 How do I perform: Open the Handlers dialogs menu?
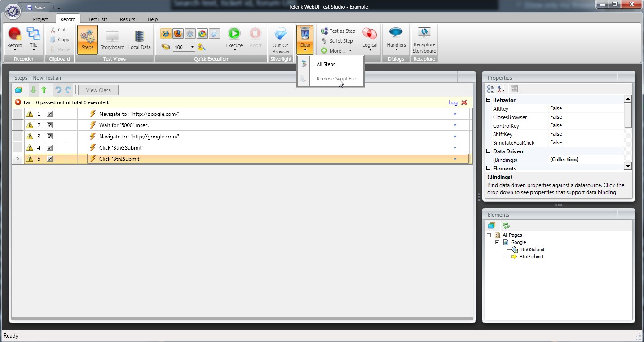point(396,38)
